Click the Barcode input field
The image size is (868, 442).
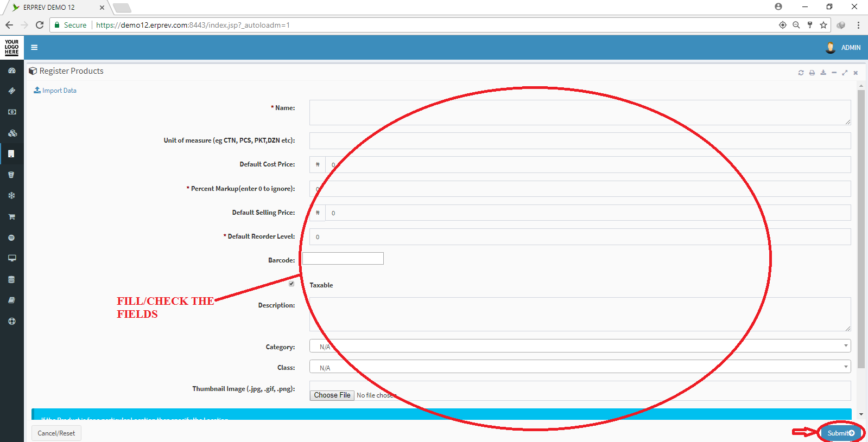coord(343,259)
